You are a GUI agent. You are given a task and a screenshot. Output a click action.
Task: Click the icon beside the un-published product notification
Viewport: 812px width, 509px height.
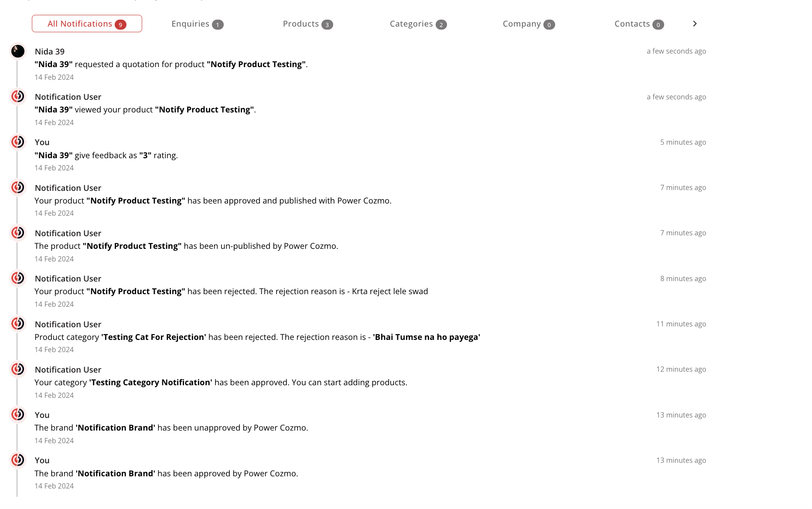(x=18, y=233)
